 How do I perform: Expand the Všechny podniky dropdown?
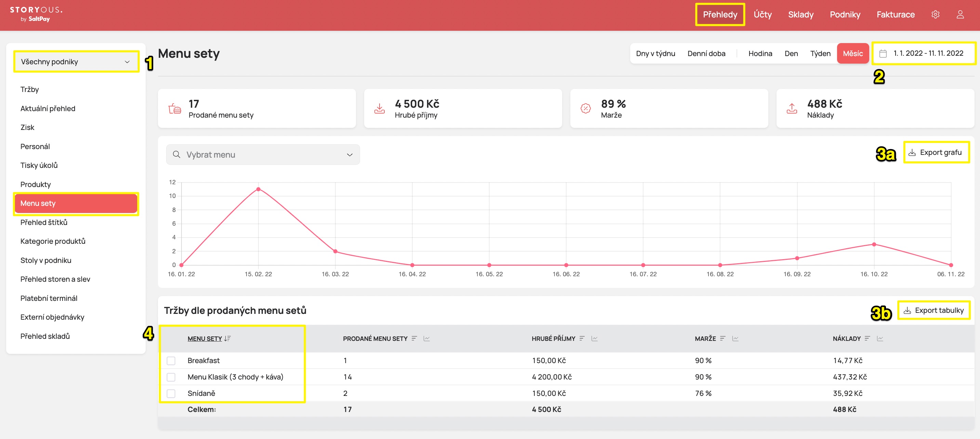76,62
